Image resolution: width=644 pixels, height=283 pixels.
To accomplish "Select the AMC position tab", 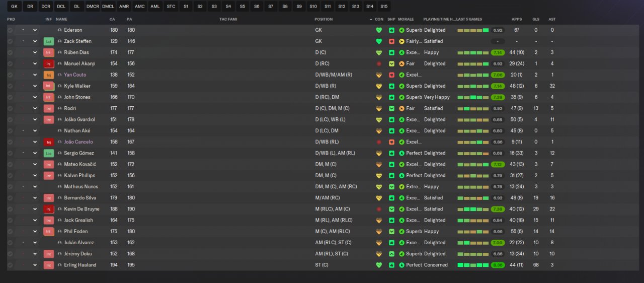I will (x=140, y=7).
